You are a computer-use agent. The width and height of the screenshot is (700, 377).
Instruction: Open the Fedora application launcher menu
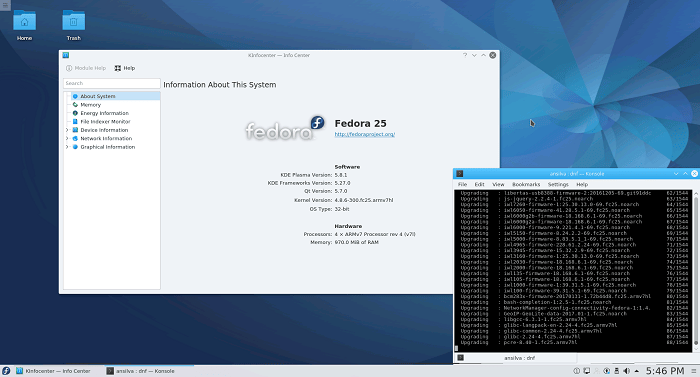[x=6, y=371]
